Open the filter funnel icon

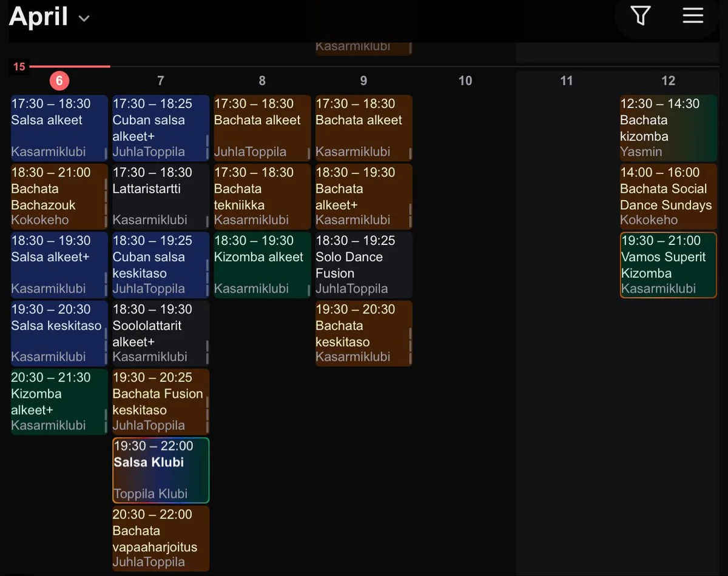(x=641, y=16)
